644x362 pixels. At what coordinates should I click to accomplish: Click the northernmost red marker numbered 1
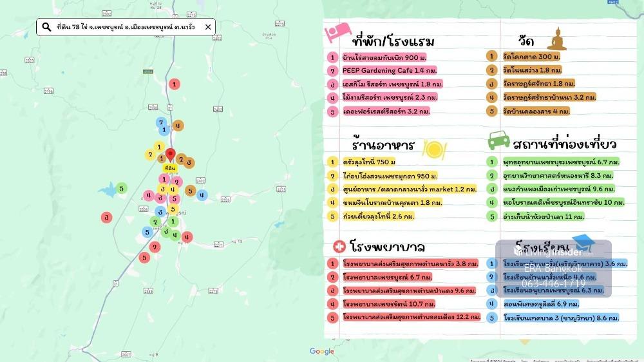pos(175,84)
